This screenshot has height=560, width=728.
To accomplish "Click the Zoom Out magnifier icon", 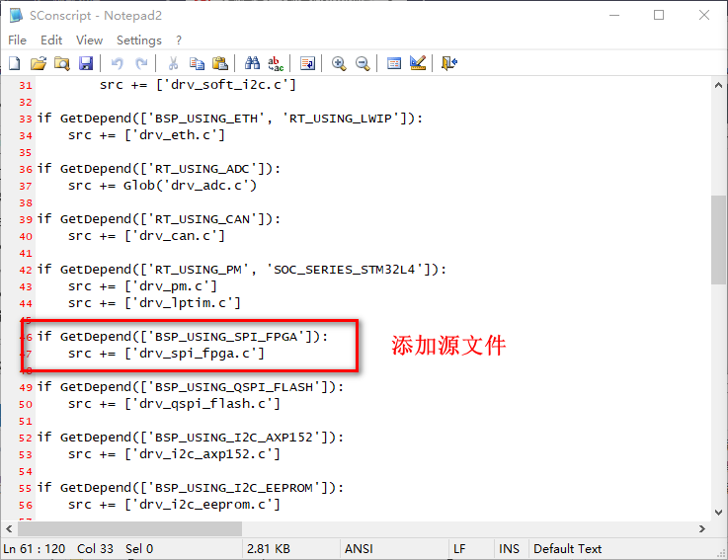I will tap(363, 63).
